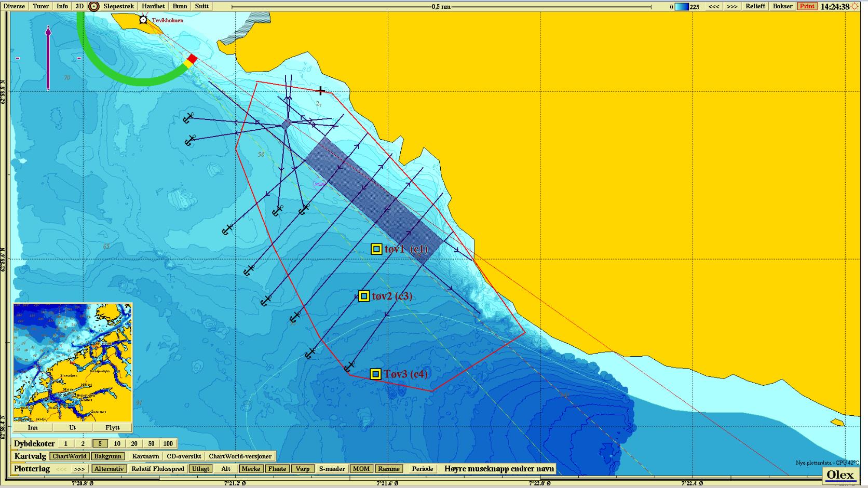Click the diamond hub of the mooring lines

[286, 124]
